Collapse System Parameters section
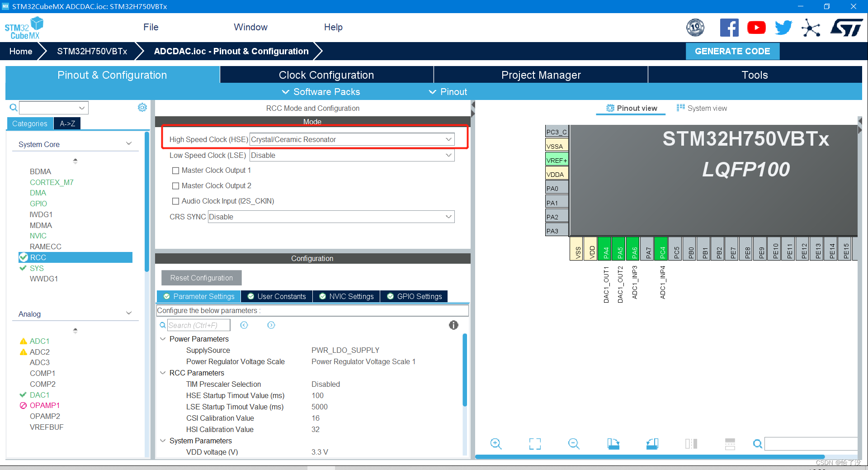 [x=163, y=441]
